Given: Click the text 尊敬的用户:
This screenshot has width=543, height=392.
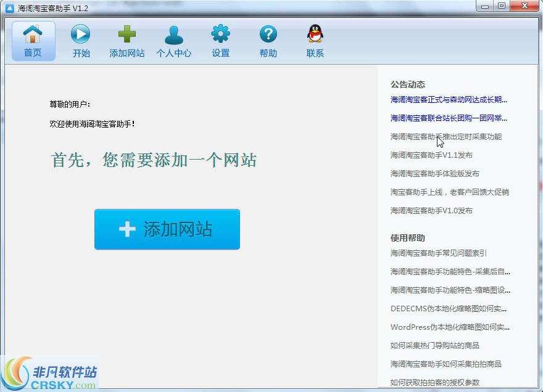Looking at the screenshot, I should pos(70,104).
